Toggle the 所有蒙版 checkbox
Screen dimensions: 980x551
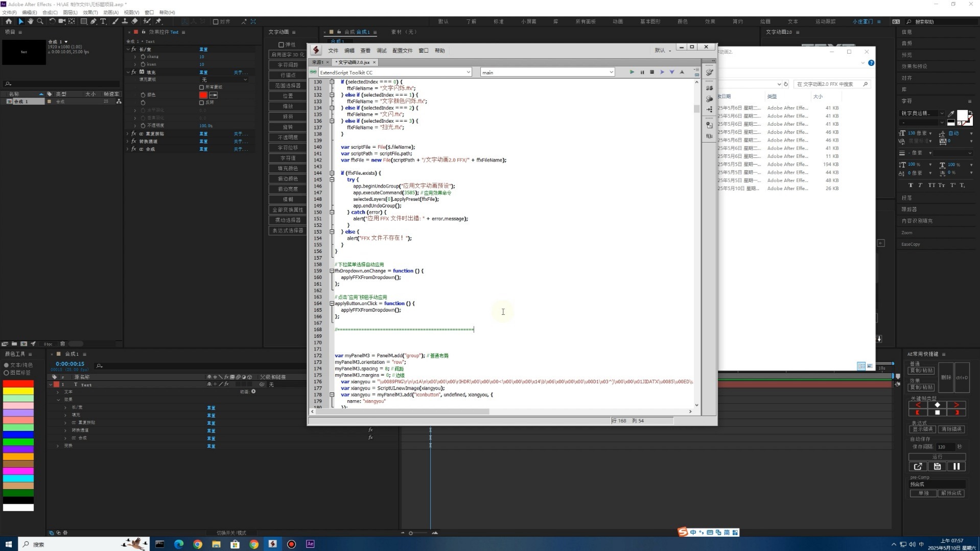pos(202,87)
